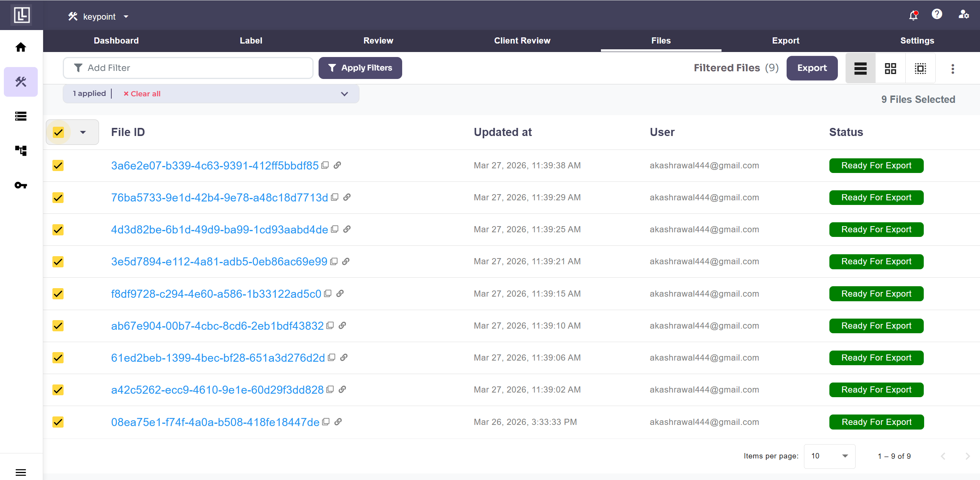Copy file ID 3a6e2e07-b339 with copy icon
Image resolution: width=980 pixels, height=480 pixels.
coord(325,165)
